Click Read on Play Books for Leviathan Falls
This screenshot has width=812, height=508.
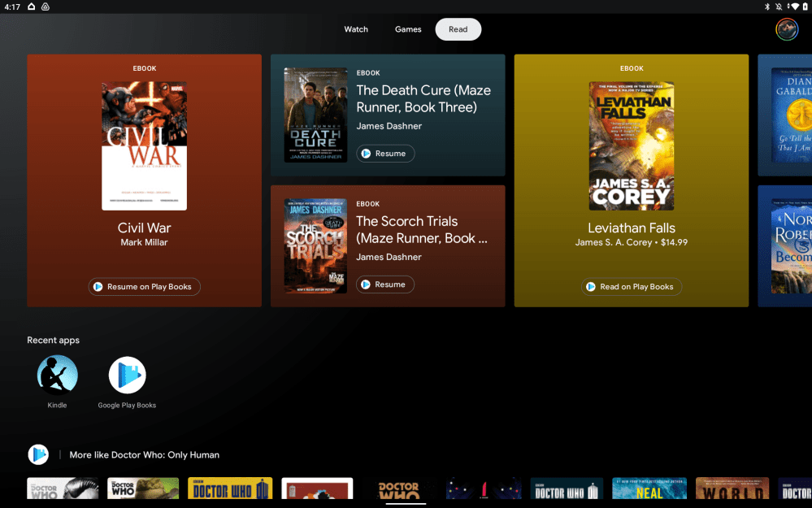click(631, 287)
